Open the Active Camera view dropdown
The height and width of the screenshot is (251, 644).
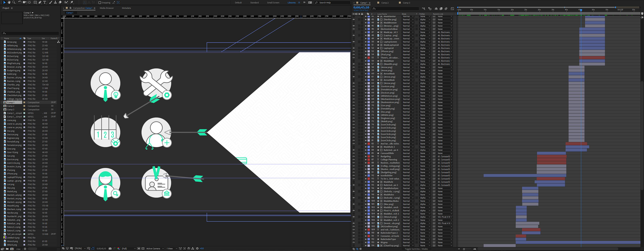point(154,249)
